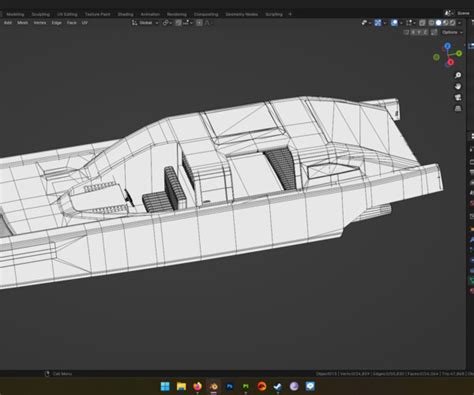Click the Blender taskbar icon
Screen dimensions: 474x395
(213, 386)
